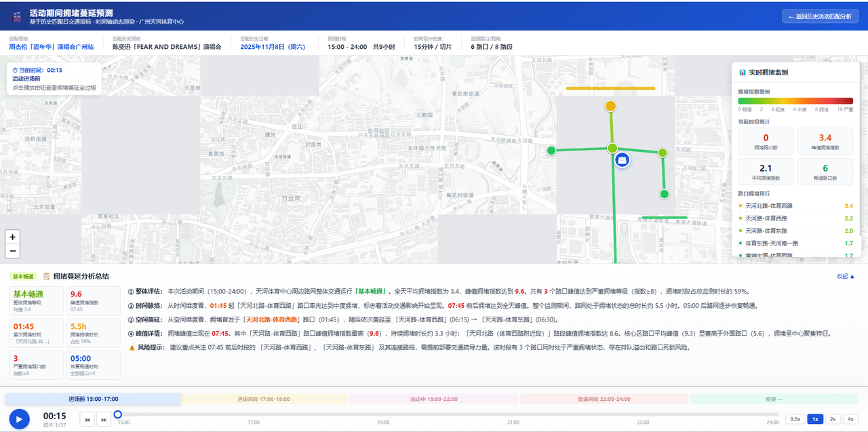
Task: Click the venue calendar marker on map
Action: click(621, 160)
